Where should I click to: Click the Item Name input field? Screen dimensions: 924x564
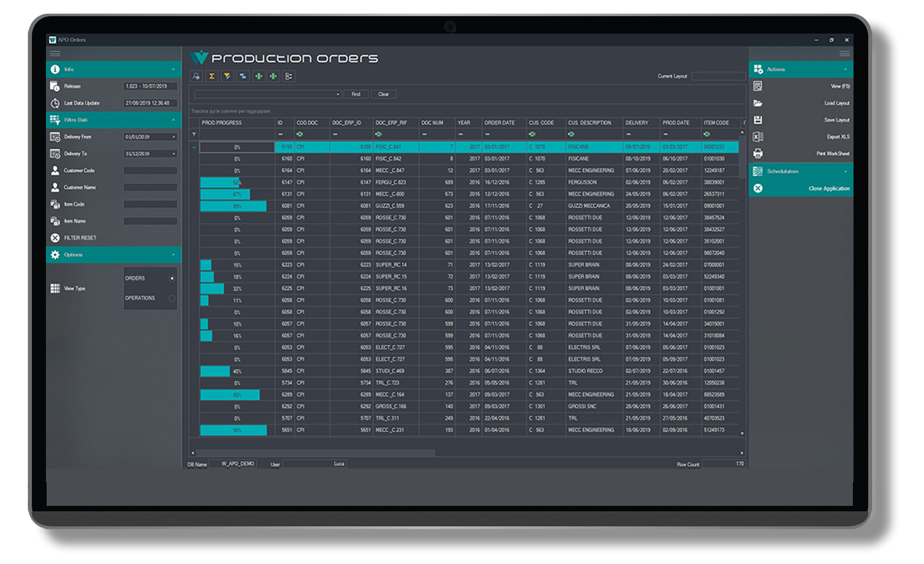tap(150, 221)
